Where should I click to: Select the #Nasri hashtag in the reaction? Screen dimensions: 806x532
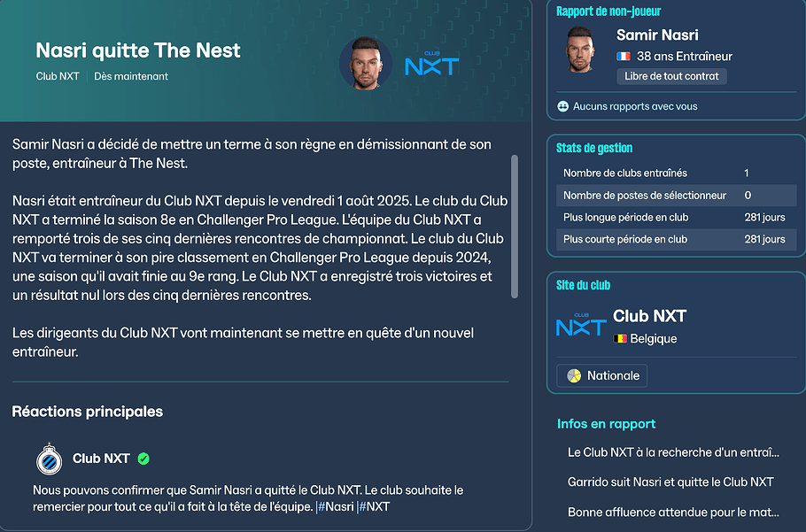[336, 507]
